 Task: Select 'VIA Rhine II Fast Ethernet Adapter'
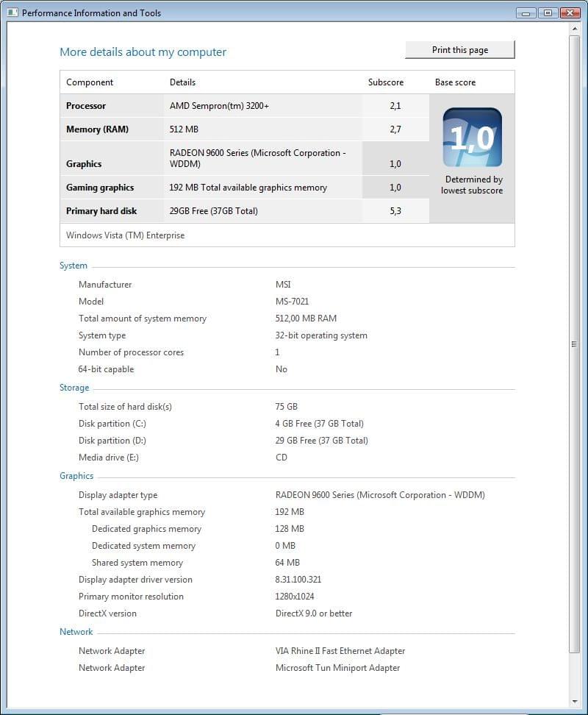click(x=340, y=651)
